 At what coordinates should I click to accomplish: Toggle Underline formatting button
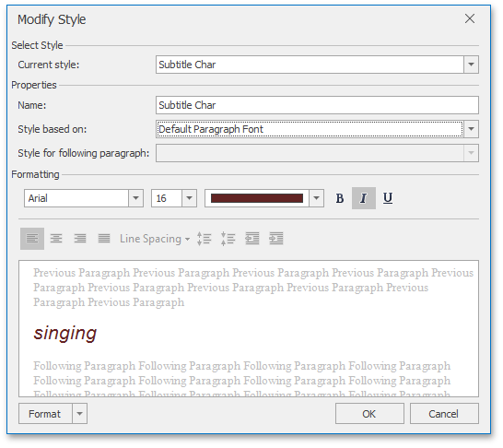tap(388, 198)
